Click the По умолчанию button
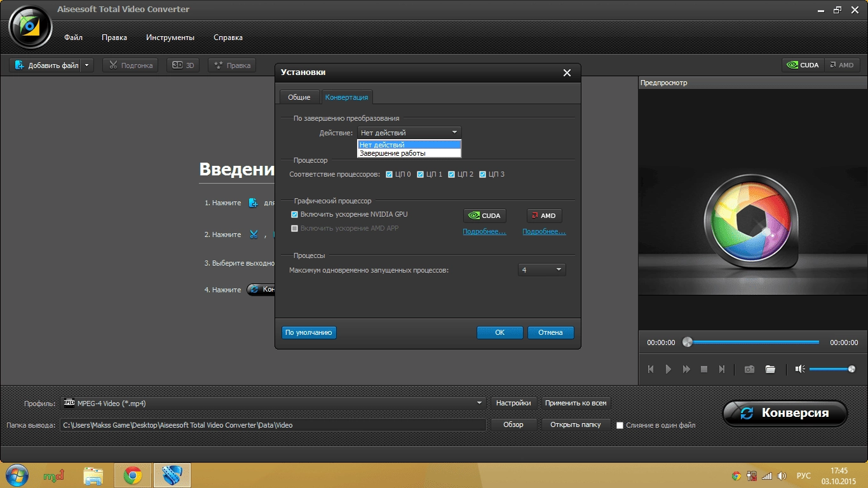 pos(309,332)
